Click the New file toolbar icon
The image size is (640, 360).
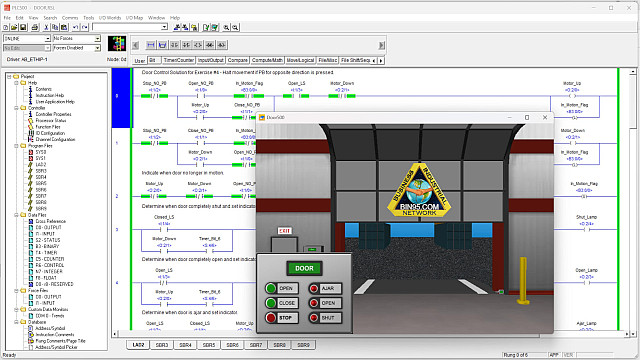point(5,27)
